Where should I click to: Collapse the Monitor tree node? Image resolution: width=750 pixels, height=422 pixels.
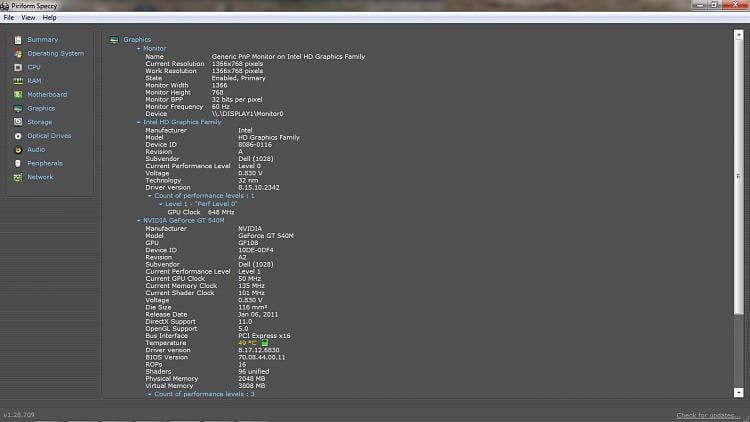pyautogui.click(x=139, y=49)
